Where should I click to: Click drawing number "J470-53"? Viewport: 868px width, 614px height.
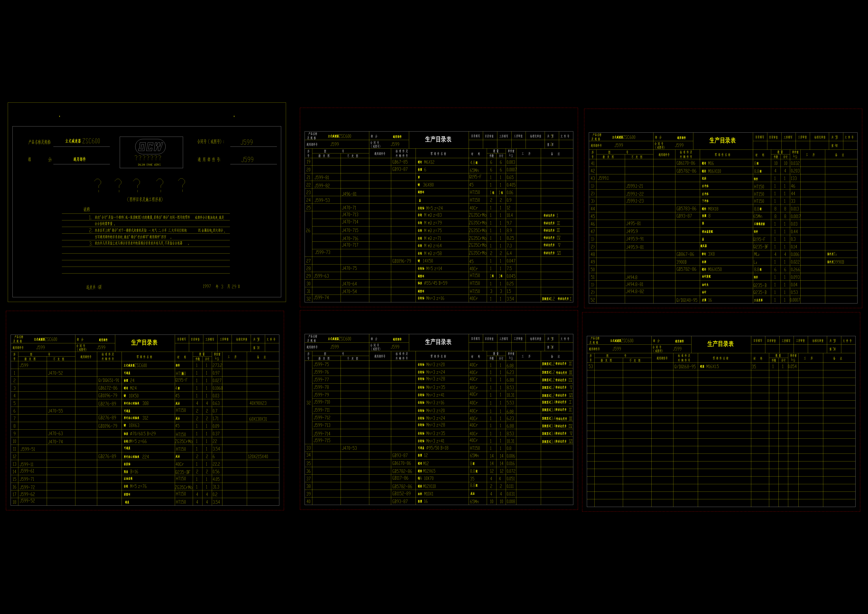(349, 448)
